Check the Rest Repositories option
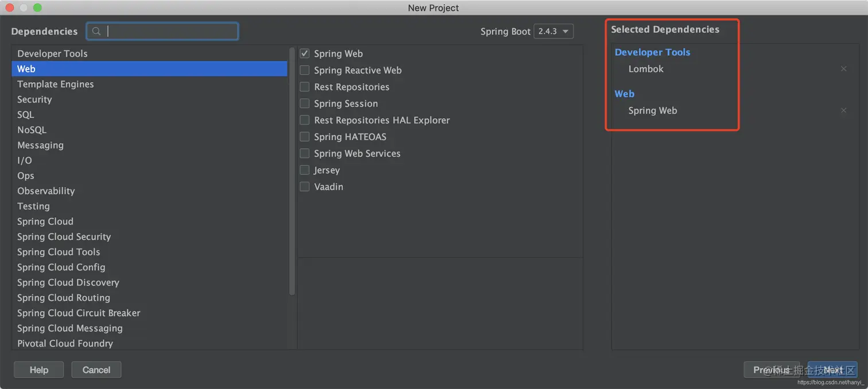Viewport: 868px width, 389px height. pos(305,87)
